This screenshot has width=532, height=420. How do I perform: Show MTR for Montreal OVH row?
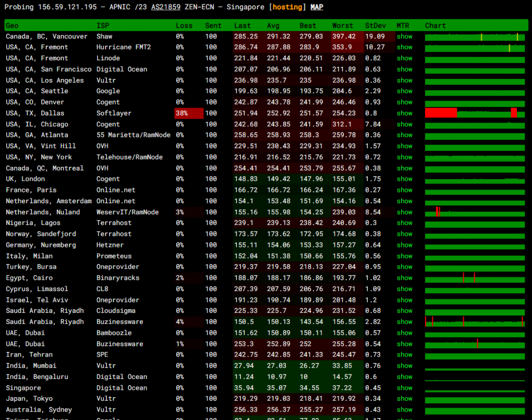(x=404, y=168)
